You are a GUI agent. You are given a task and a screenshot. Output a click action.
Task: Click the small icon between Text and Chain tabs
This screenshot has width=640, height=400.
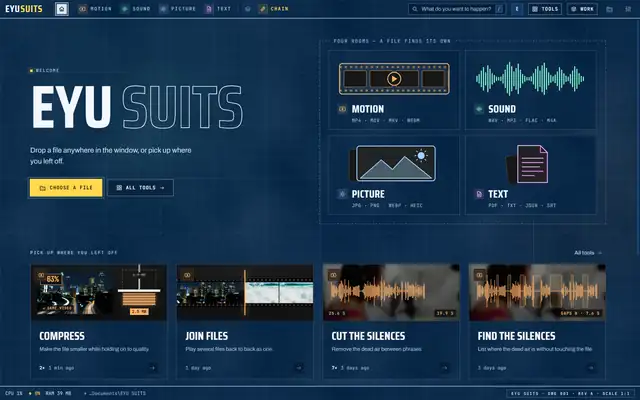click(x=247, y=9)
